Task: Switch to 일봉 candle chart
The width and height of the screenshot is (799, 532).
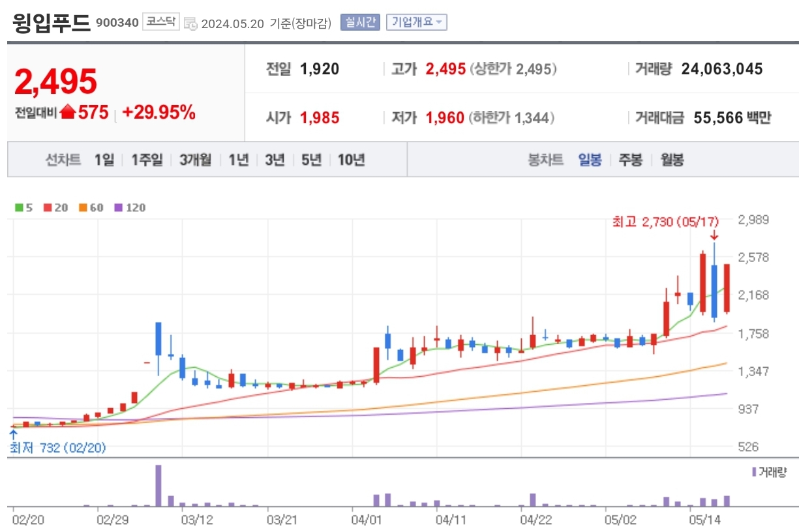Action: (590, 160)
